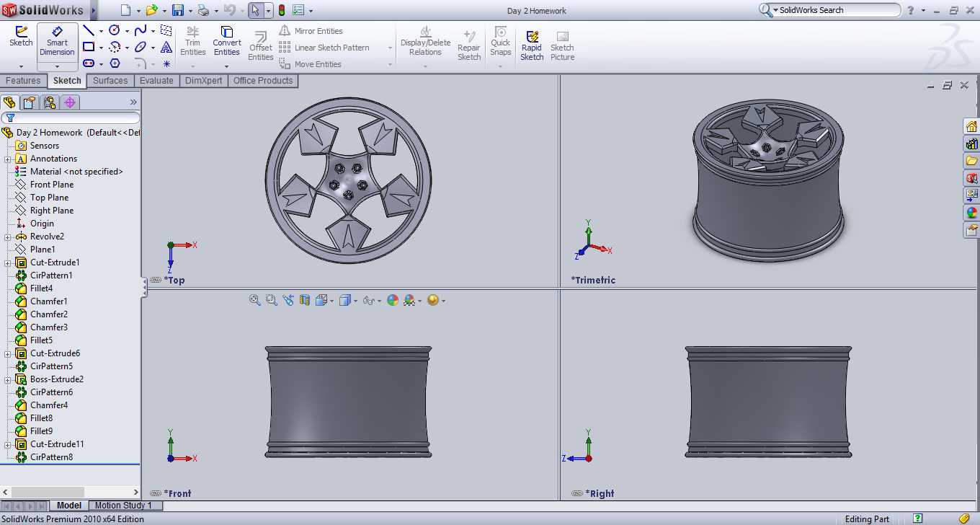This screenshot has height=525, width=980.
Task: Open File Explorer in task pane
Action: pos(971,161)
